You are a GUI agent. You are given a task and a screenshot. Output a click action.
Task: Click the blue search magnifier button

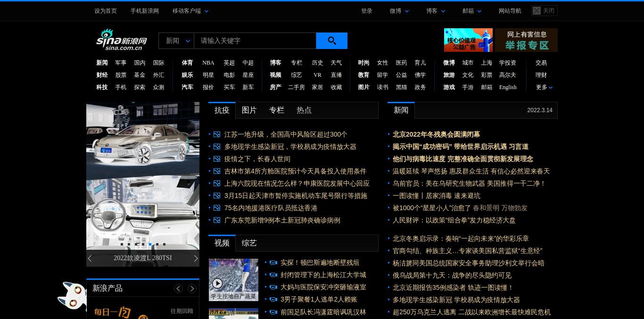tap(331, 41)
